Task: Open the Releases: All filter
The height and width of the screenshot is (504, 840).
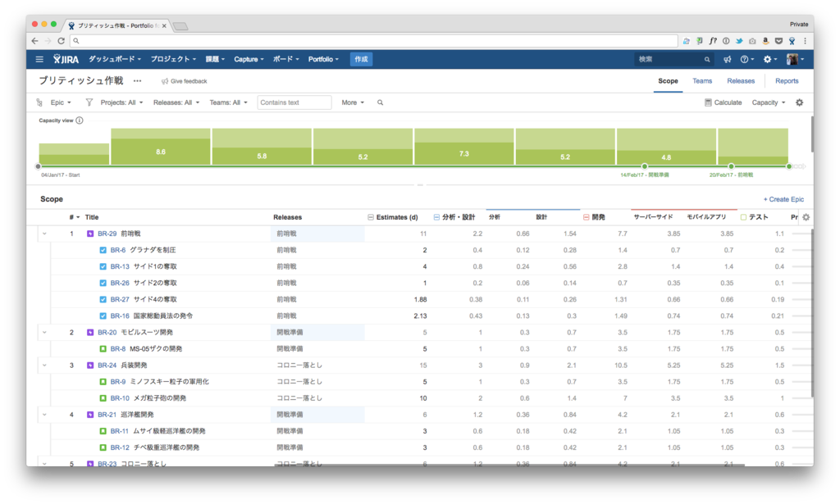Action: tap(176, 102)
